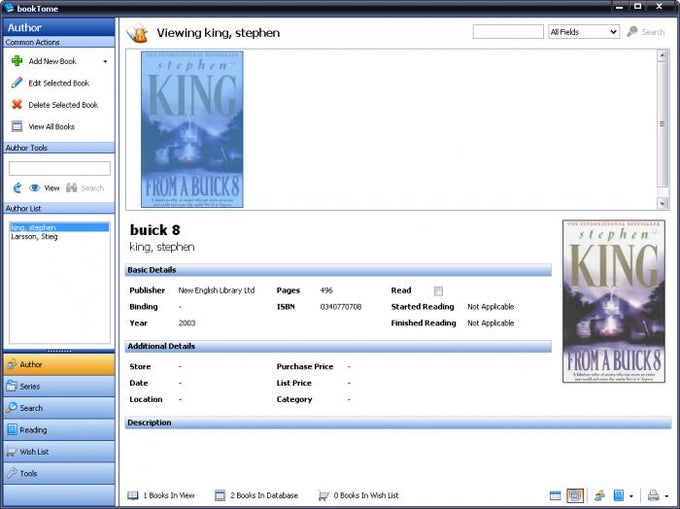
Task: Click the shopping cart Wish List status icon
Action: tap(323, 495)
